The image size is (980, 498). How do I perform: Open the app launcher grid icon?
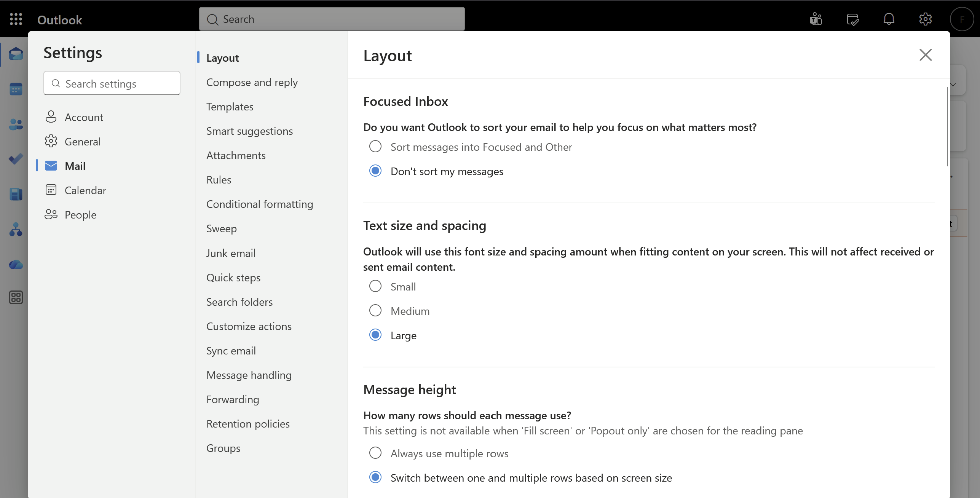(16, 19)
